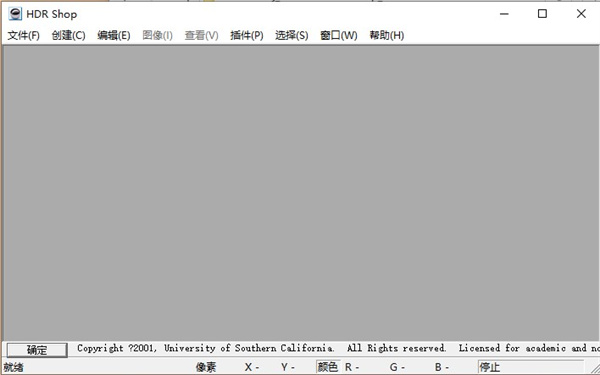Screen dimensions: 600x375
Task: Minimize the HDR Shop window
Action: [x=504, y=14]
